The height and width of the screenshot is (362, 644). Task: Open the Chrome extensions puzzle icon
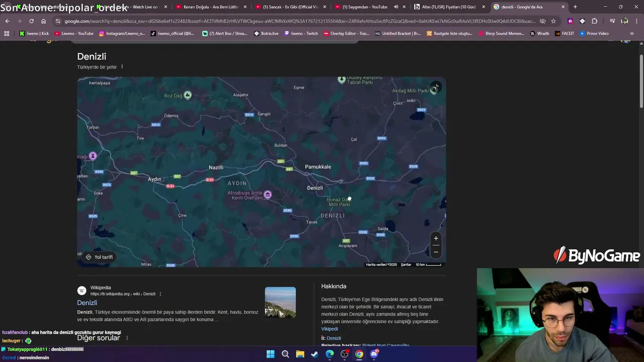[x=595, y=21]
